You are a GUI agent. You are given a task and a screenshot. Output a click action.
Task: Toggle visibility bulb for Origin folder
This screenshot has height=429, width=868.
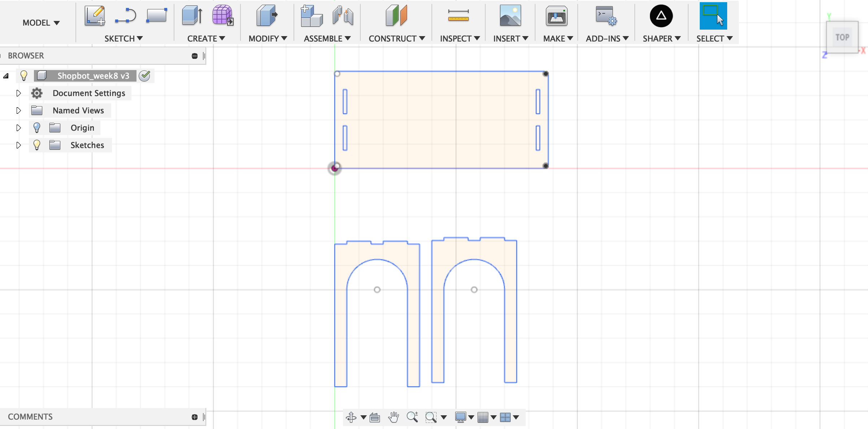(37, 128)
